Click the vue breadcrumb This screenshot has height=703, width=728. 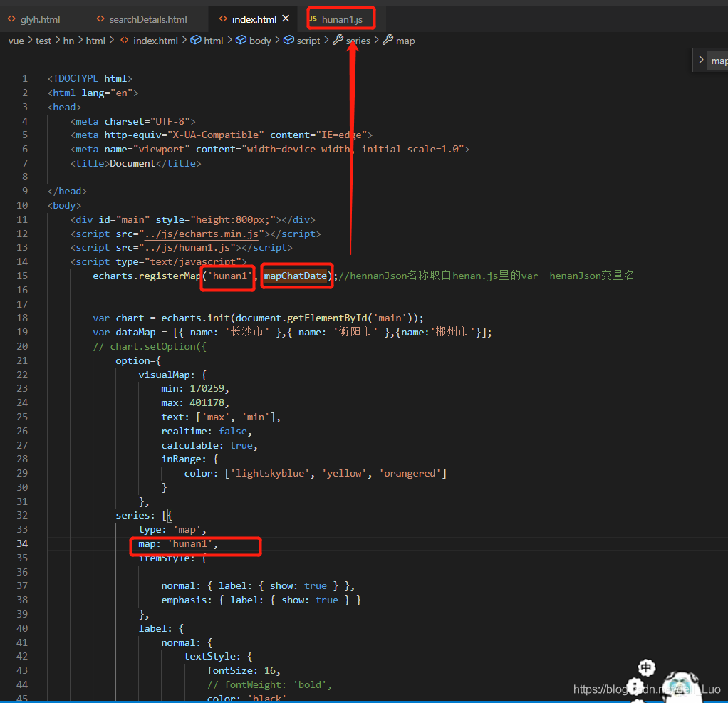(x=16, y=41)
